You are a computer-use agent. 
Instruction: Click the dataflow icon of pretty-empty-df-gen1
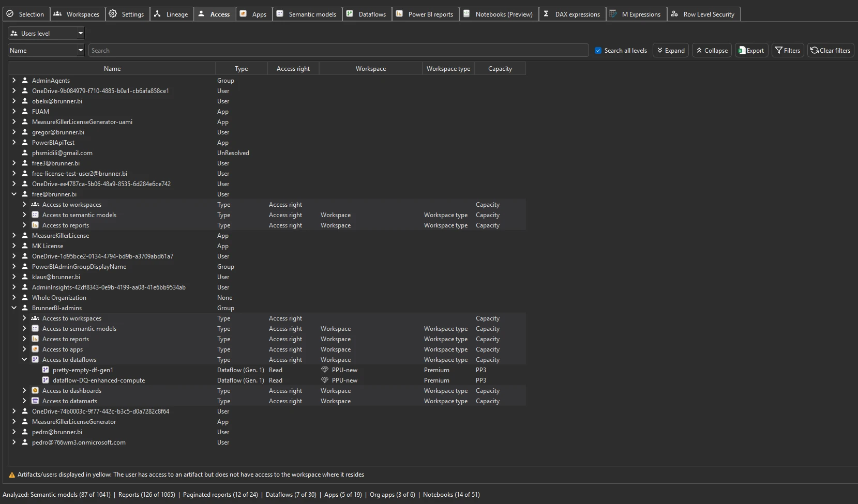[x=46, y=370]
